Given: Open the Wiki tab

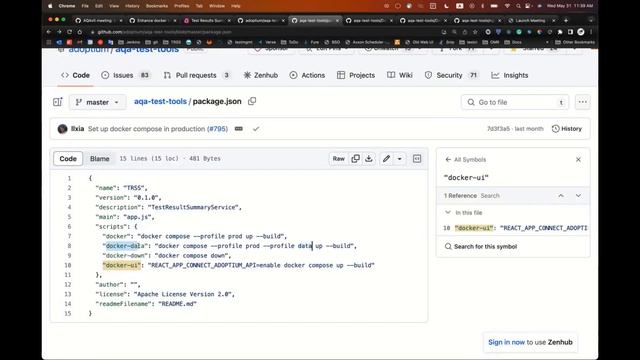Looking at the screenshot, I should click(400, 75).
